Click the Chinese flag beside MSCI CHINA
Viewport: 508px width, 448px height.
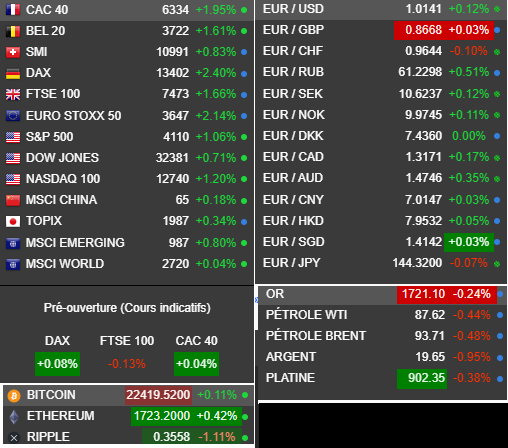coord(13,200)
